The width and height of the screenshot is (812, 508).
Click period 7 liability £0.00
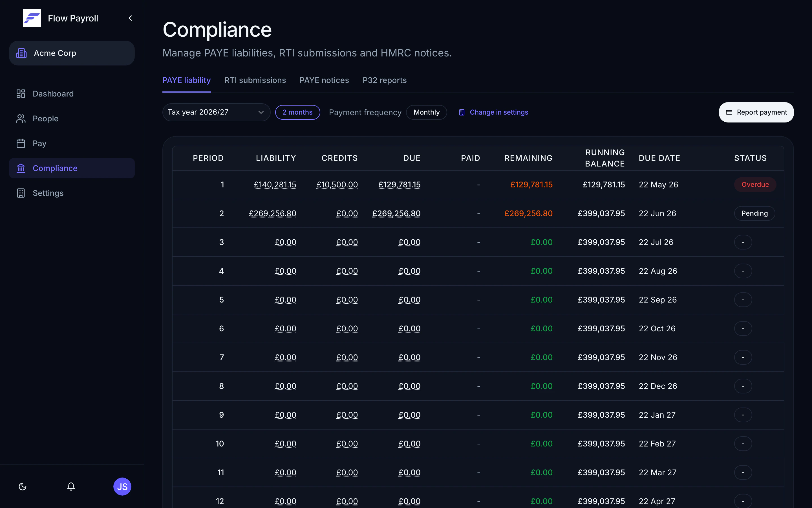(285, 357)
